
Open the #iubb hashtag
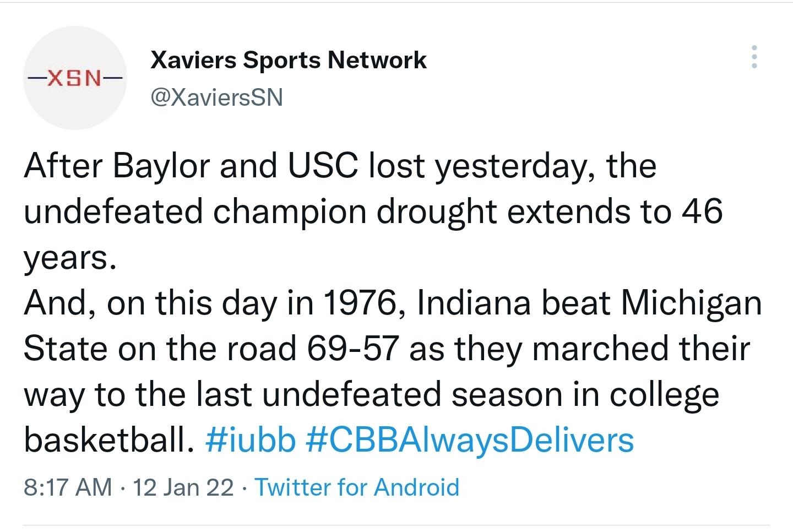pos(251,440)
